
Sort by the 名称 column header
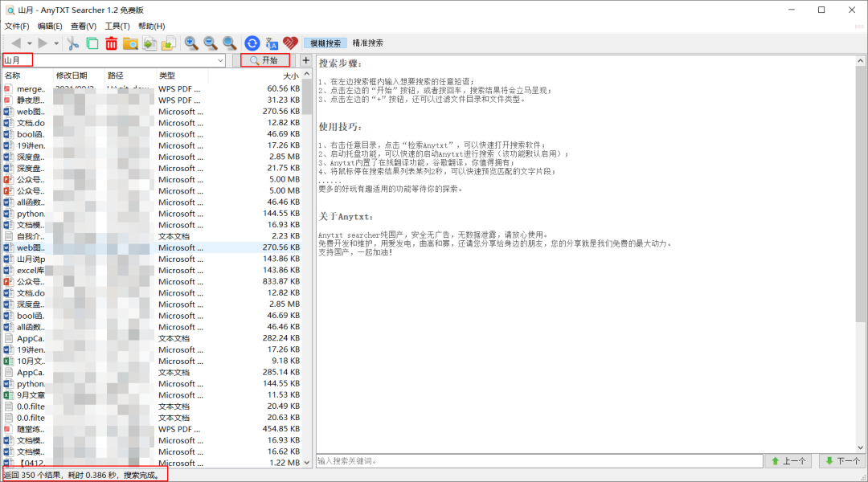click(x=27, y=76)
